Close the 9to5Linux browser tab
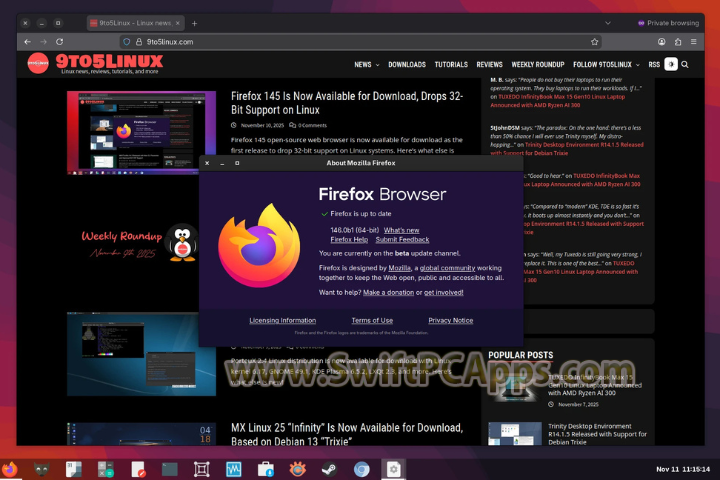 coord(178,23)
